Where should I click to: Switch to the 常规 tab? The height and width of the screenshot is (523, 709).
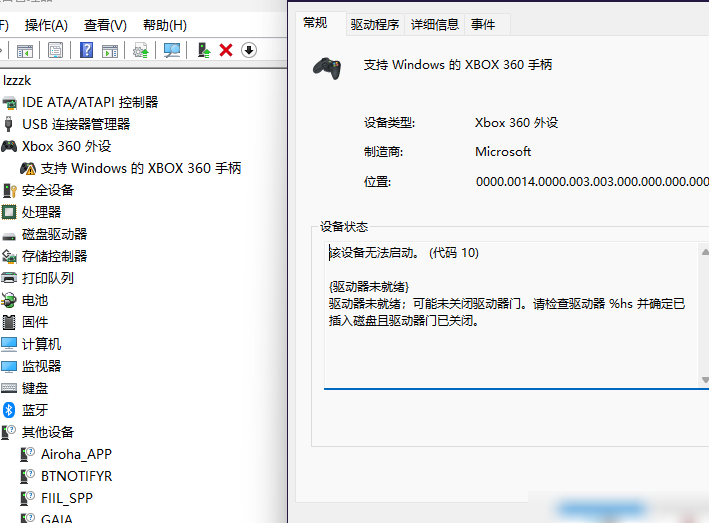[x=315, y=23]
